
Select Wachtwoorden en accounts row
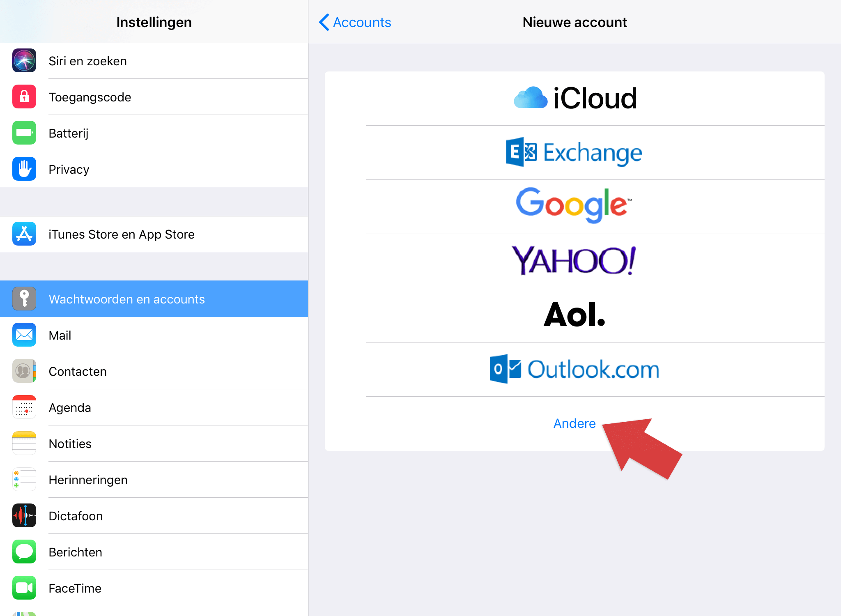tap(154, 299)
